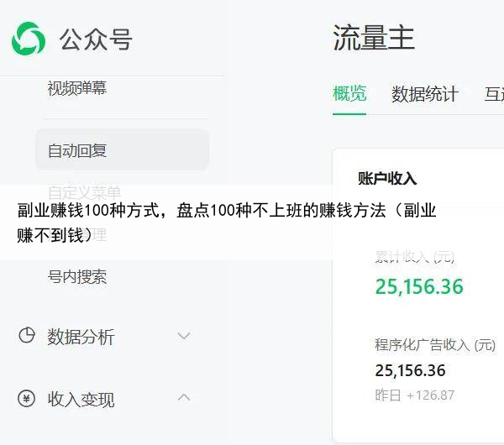504x445 pixels.
Task: Click the yen coin icon beside 收入变现
Action: pyautogui.click(x=27, y=399)
